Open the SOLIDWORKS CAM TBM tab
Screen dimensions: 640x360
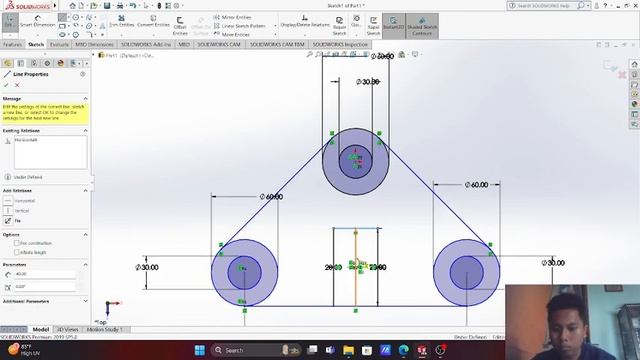coord(277,44)
